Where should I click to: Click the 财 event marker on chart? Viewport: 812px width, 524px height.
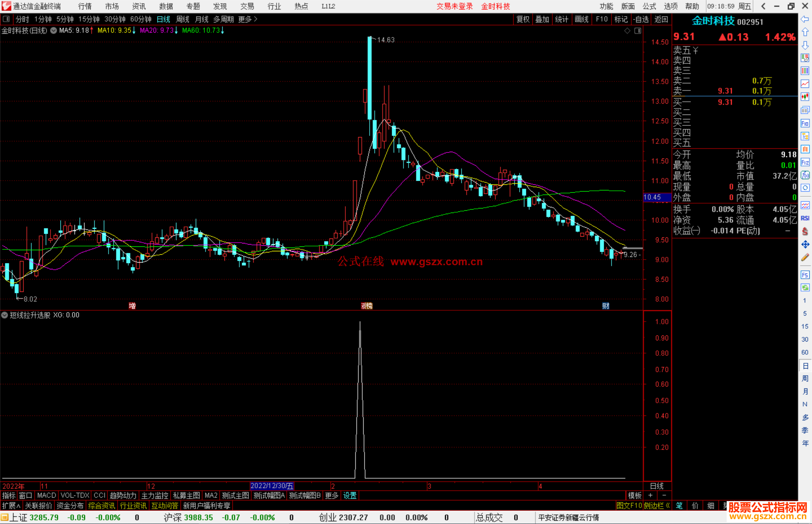click(606, 306)
